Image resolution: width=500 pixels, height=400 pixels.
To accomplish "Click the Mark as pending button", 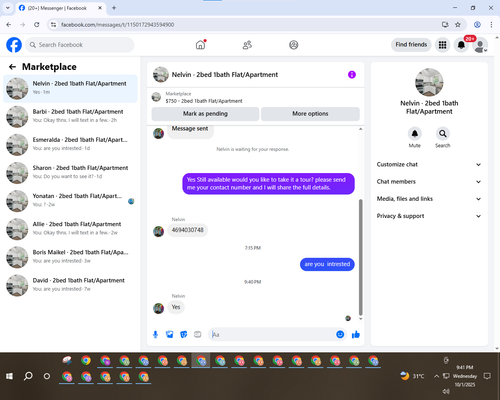I will pyautogui.click(x=205, y=114).
